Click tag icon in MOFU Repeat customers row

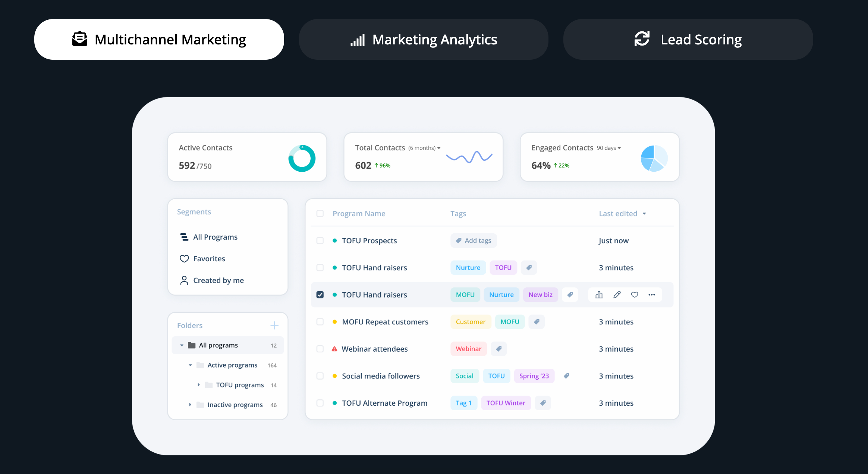[x=537, y=322]
